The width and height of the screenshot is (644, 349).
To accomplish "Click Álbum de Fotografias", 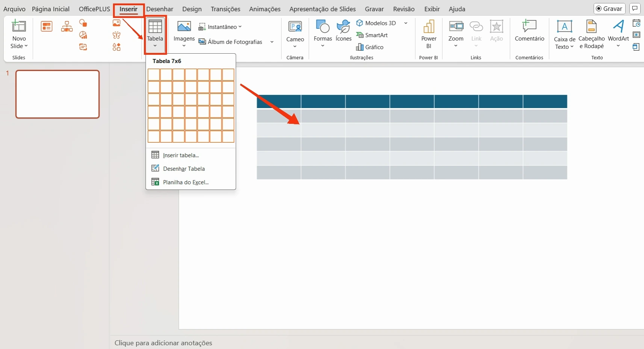I will pos(230,42).
